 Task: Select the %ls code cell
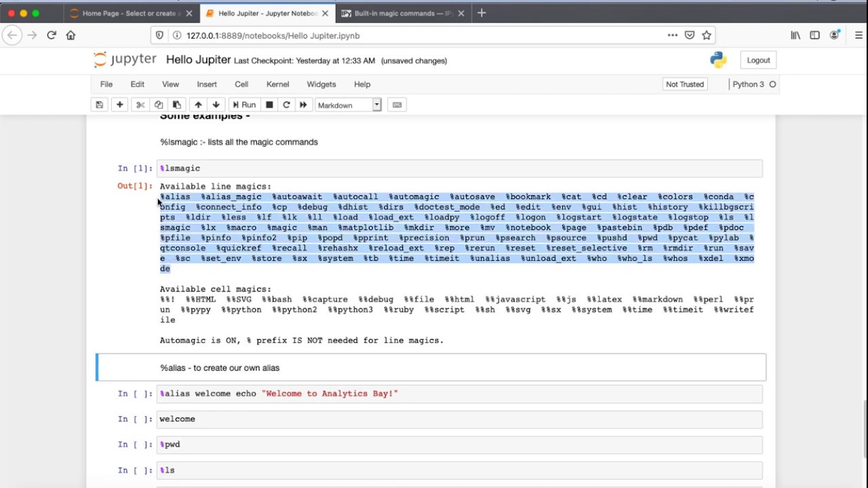click(x=459, y=470)
